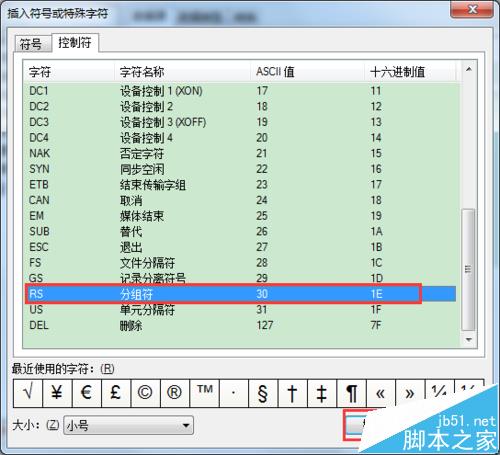
Task: Select the DC3 control character row
Action: [241, 122]
